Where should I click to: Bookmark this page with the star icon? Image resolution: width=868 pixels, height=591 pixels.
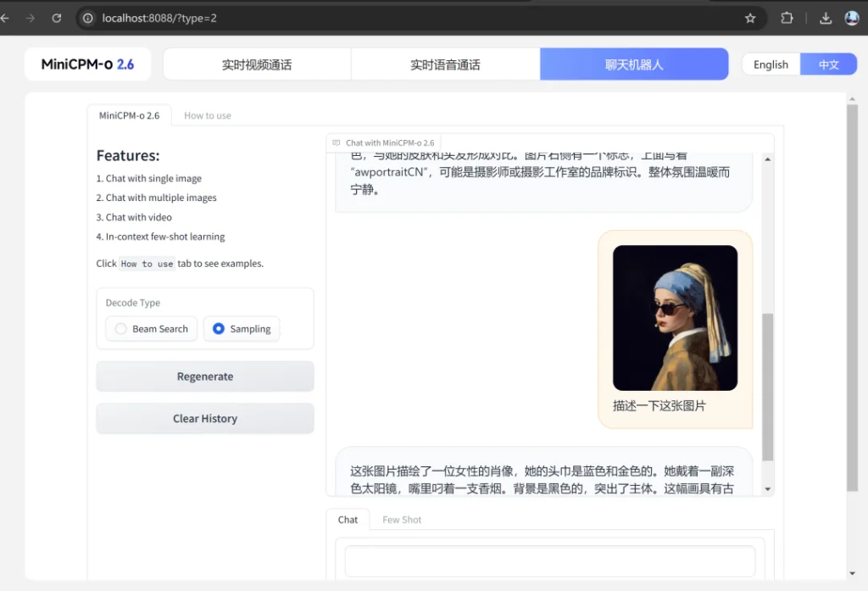coord(750,19)
